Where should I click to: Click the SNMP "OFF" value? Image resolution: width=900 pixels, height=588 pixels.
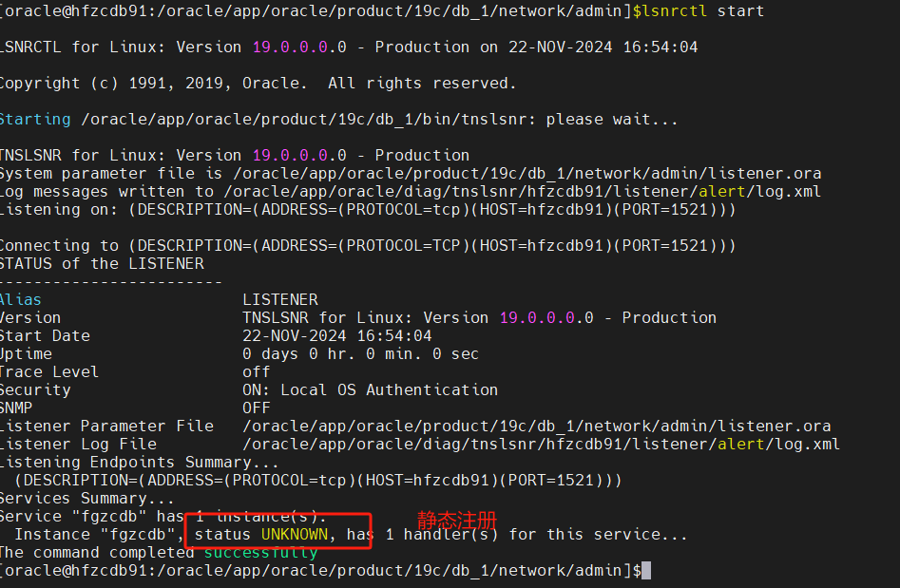[x=256, y=408]
